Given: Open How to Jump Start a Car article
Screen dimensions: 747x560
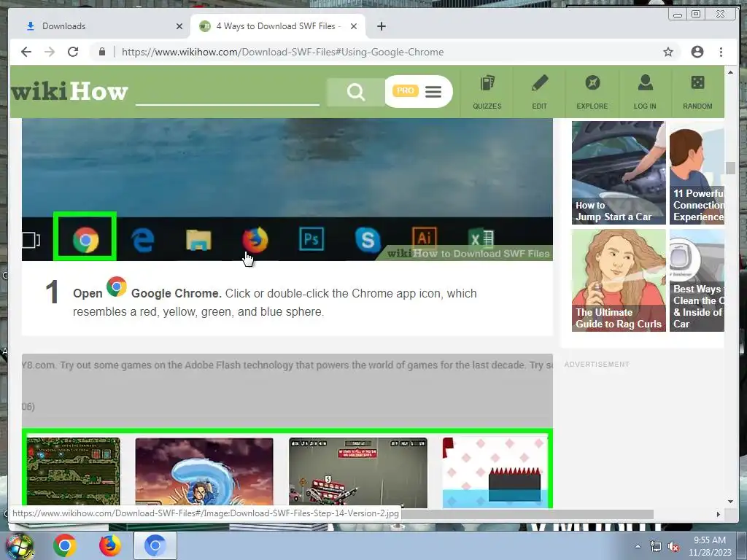Looking at the screenshot, I should pos(619,172).
